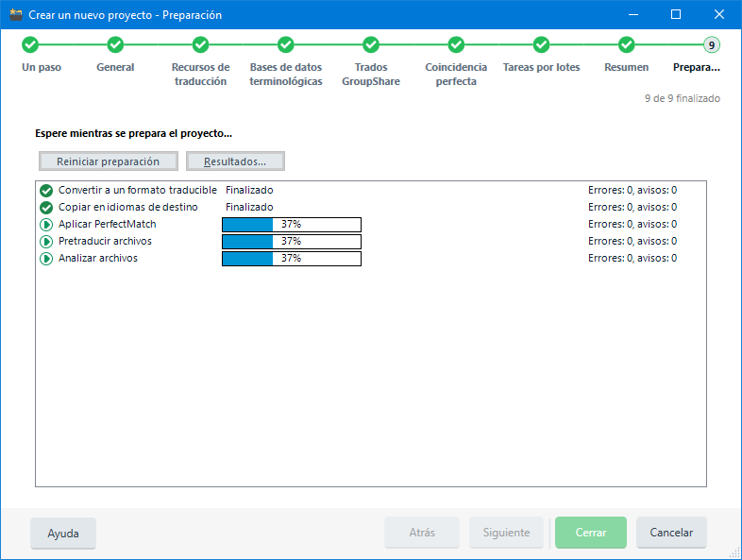Viewport: 742px width, 560px height.
Task: Click the Recursos de traducción step checkmark
Action: point(201,45)
